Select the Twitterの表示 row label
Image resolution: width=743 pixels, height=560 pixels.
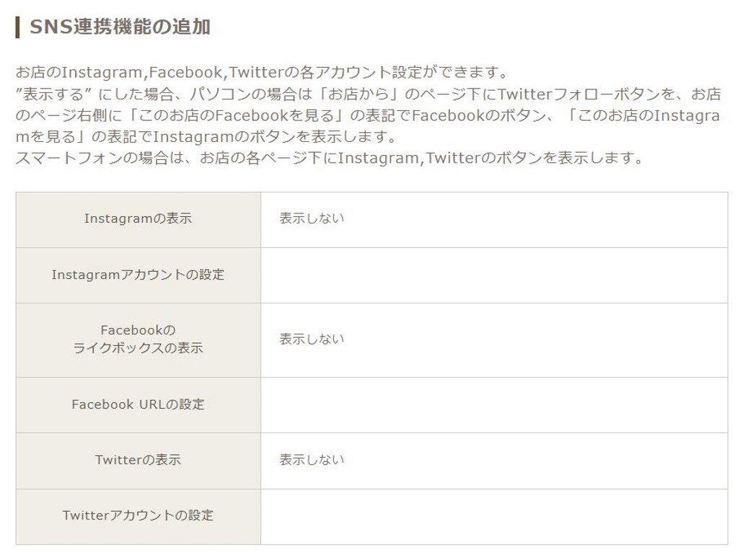138,460
